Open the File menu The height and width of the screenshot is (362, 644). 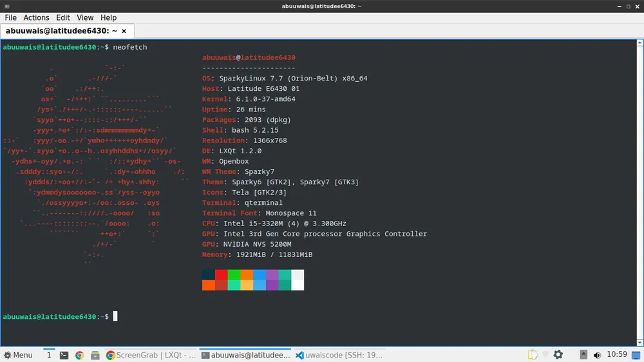coord(11,17)
